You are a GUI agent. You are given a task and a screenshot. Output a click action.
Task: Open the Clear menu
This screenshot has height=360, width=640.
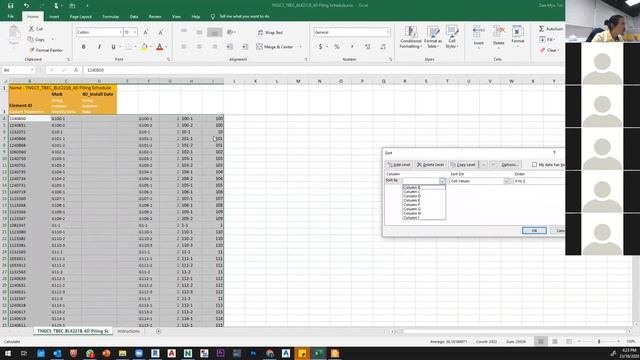(549, 50)
